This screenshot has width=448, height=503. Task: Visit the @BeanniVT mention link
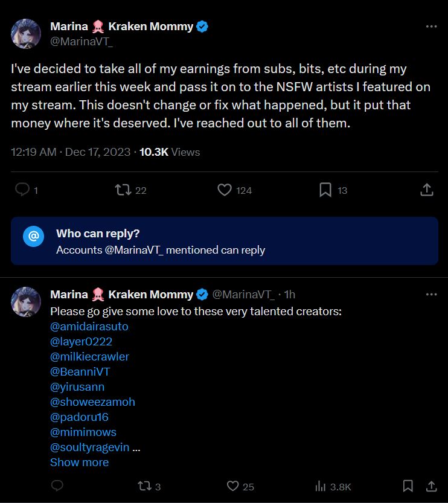click(80, 372)
